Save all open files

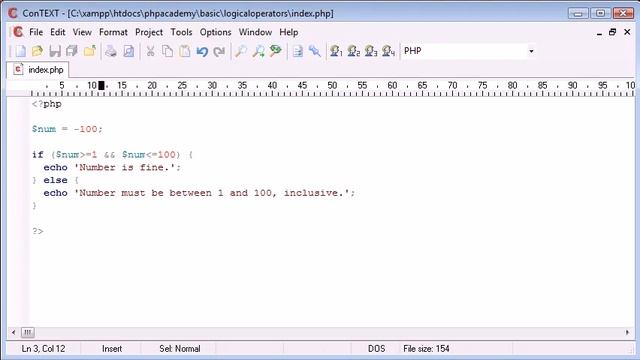point(72,51)
